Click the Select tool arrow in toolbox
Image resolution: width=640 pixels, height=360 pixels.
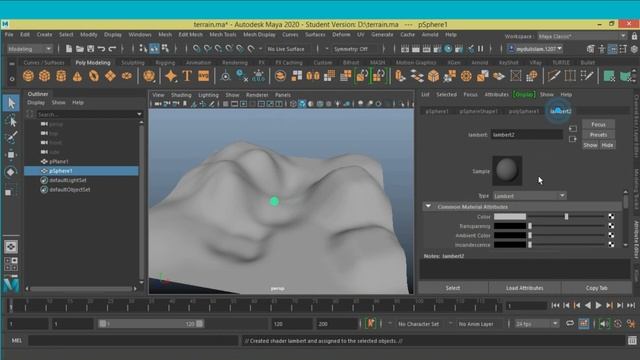pyautogui.click(x=11, y=103)
